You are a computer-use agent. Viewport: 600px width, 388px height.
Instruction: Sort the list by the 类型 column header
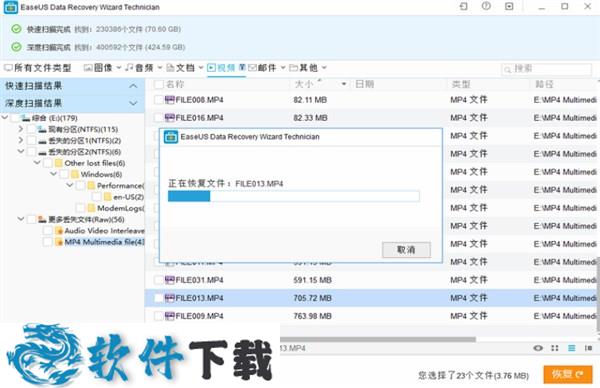[x=461, y=84]
